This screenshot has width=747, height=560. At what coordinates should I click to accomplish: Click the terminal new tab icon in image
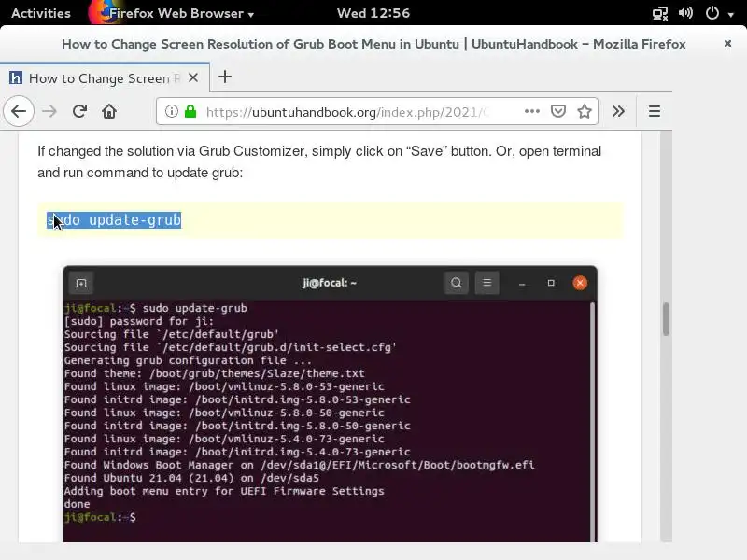pos(81,284)
